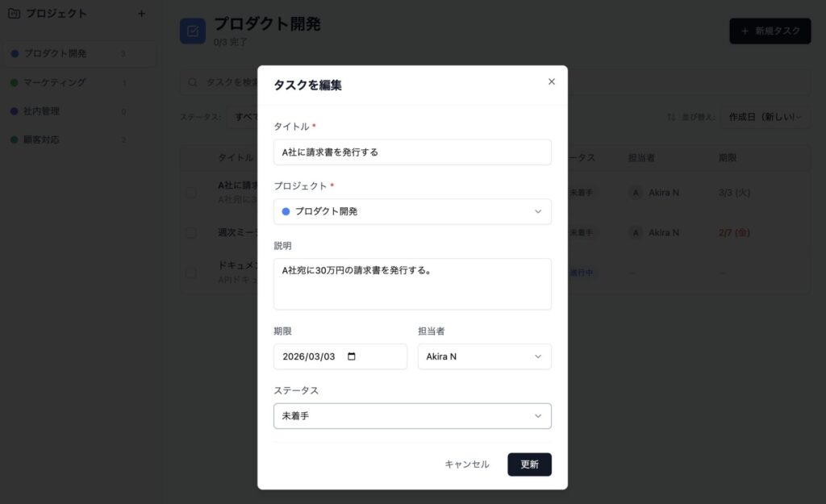Click the plus icon next to プロジェクト
Viewport: 826px width, 504px height.
click(141, 14)
